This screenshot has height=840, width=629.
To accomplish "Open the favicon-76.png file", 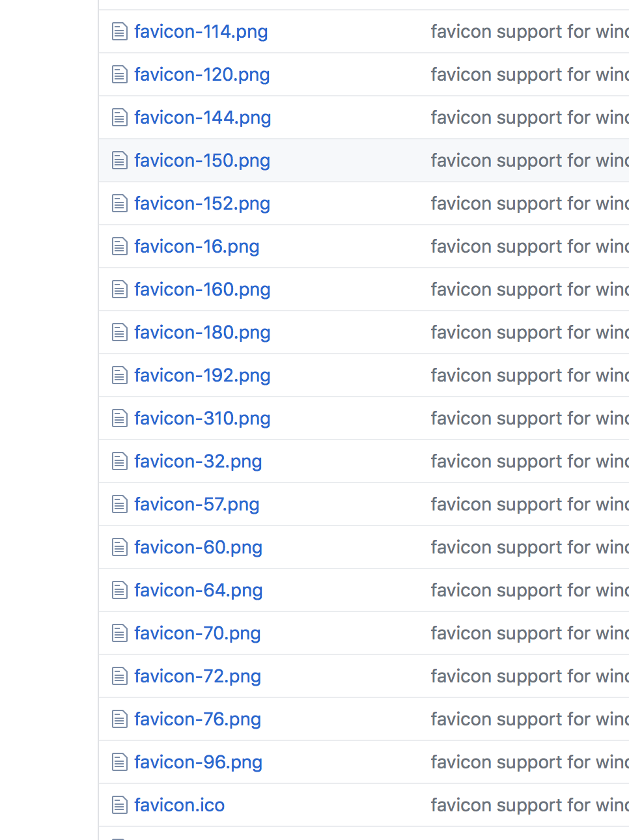I will click(197, 719).
